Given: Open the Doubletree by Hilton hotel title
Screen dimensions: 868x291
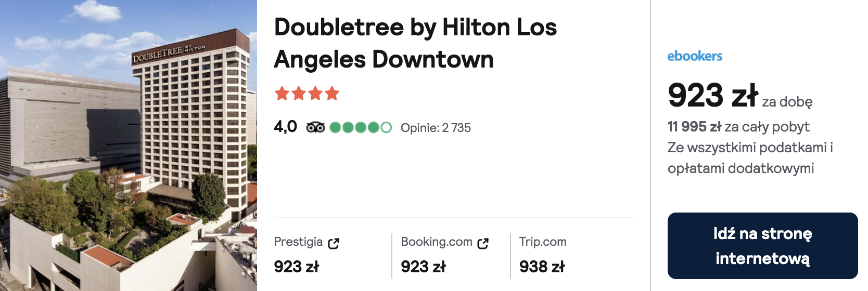Looking at the screenshot, I should (x=415, y=43).
